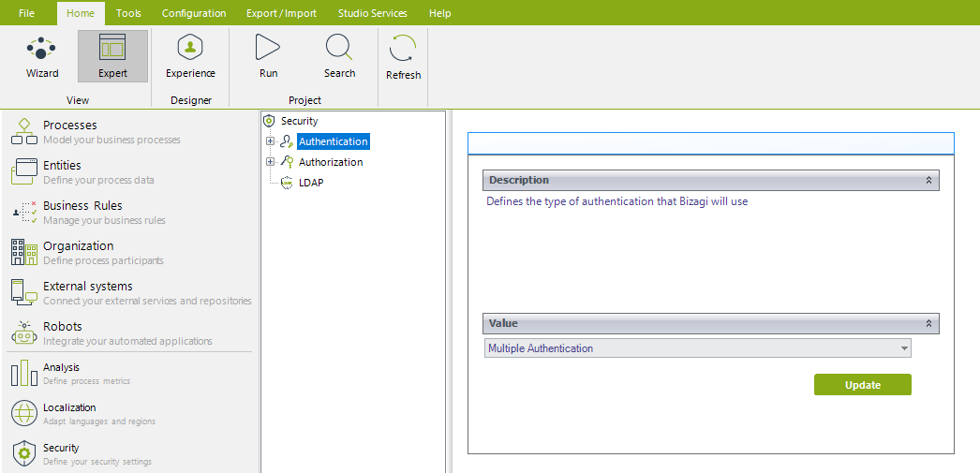Open the Processes module icon

(x=24, y=131)
